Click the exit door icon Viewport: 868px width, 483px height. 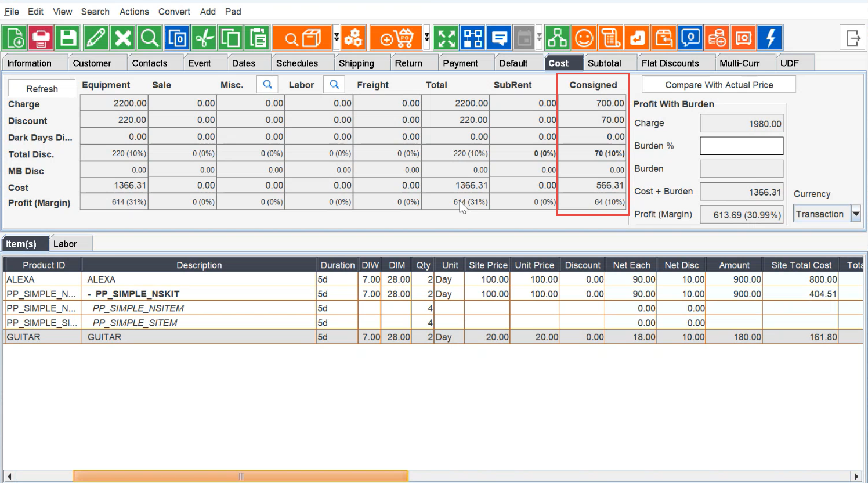pos(853,38)
